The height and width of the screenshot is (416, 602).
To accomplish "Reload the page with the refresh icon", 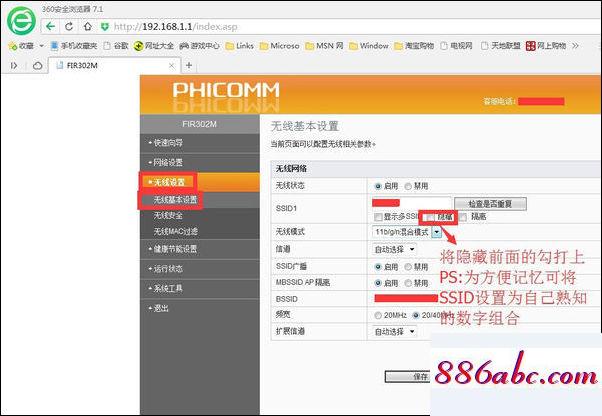I will coord(69,26).
